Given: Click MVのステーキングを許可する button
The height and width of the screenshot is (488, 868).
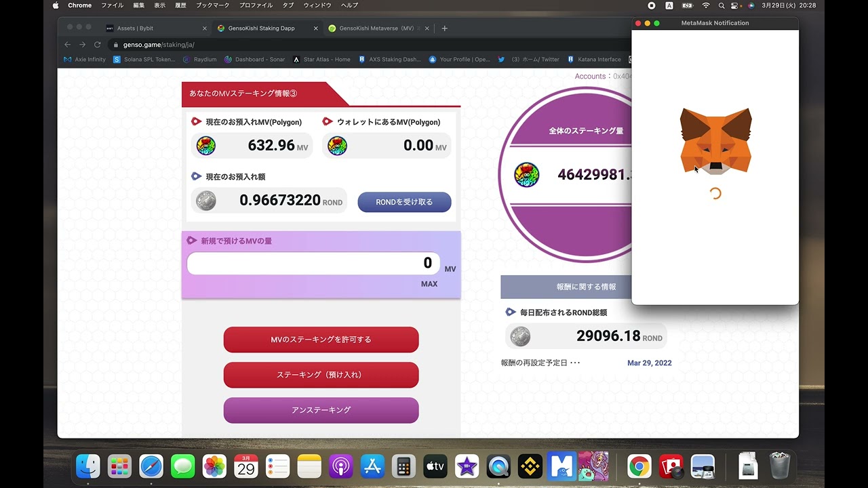Looking at the screenshot, I should tap(321, 340).
